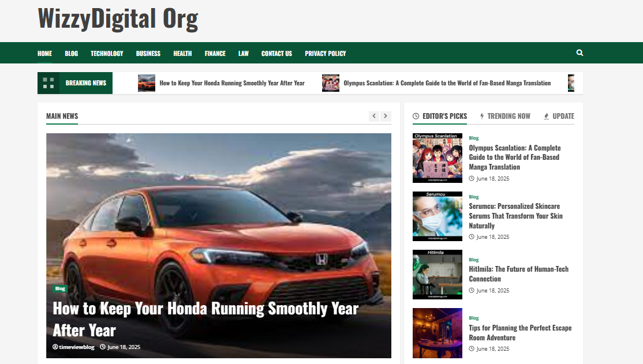643x364 pixels.
Task: Open the PRIVACY POLICY page
Action: coord(326,53)
